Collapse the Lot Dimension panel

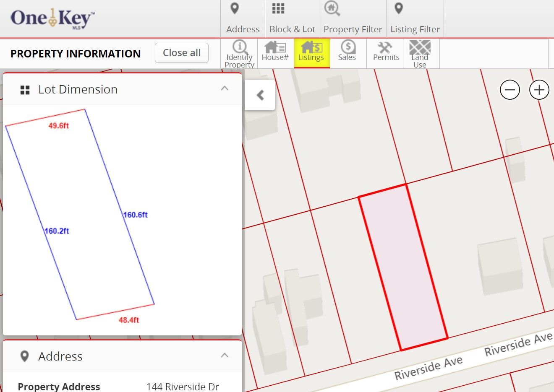[x=225, y=88]
